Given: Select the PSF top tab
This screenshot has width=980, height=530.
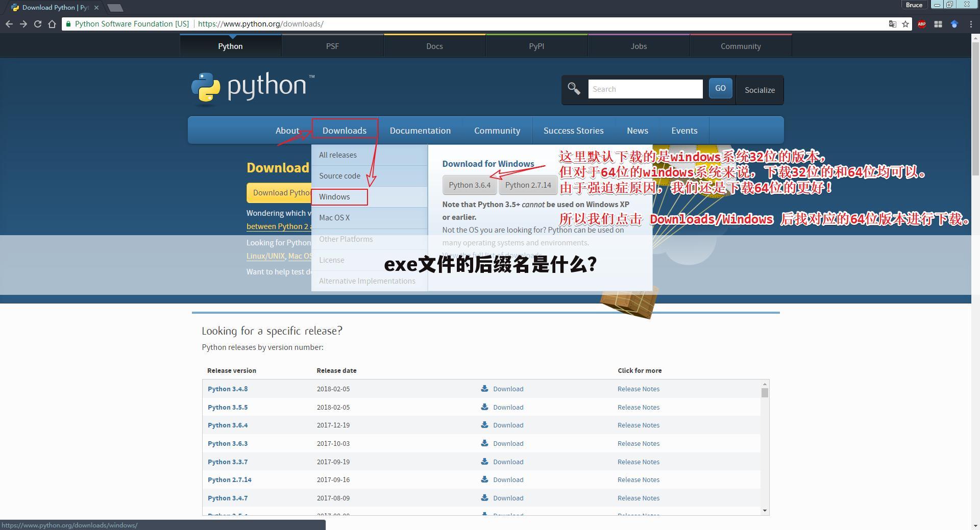Looking at the screenshot, I should (x=333, y=46).
